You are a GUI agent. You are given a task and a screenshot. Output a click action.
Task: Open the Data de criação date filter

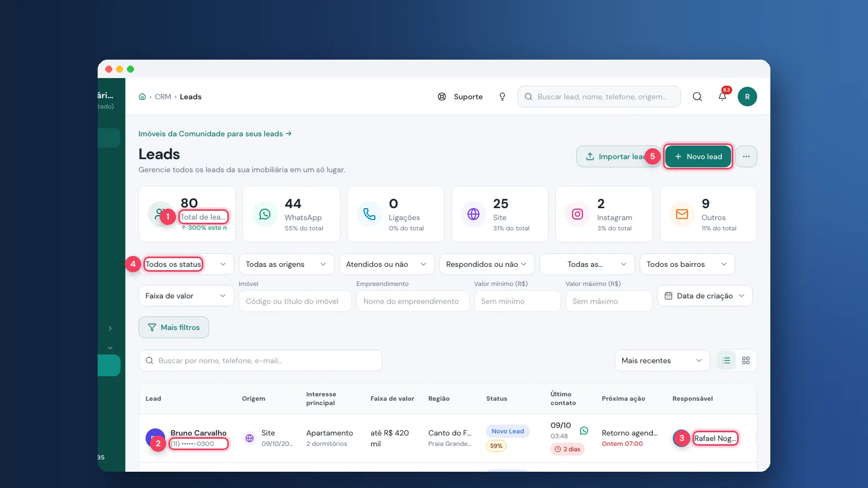[x=705, y=296]
